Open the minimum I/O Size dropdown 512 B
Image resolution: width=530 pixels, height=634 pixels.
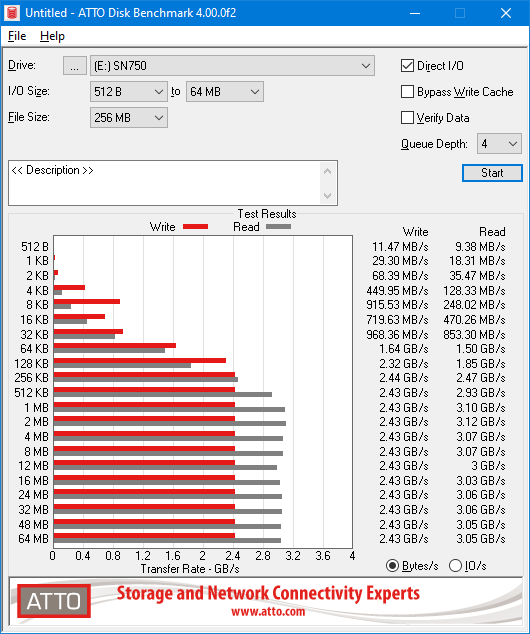(x=129, y=92)
